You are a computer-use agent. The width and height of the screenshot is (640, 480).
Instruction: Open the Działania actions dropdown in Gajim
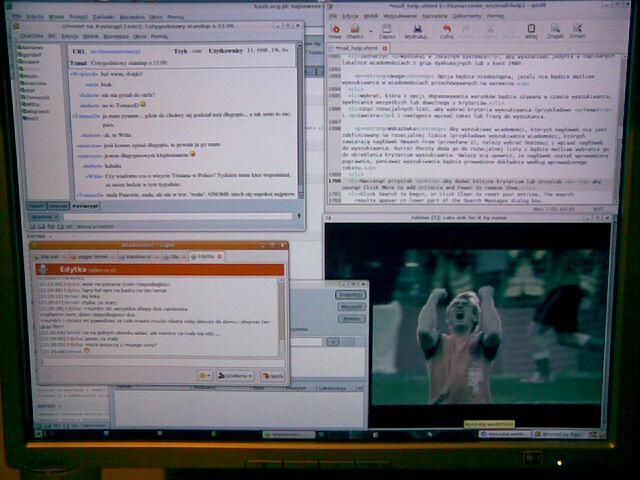point(235,376)
